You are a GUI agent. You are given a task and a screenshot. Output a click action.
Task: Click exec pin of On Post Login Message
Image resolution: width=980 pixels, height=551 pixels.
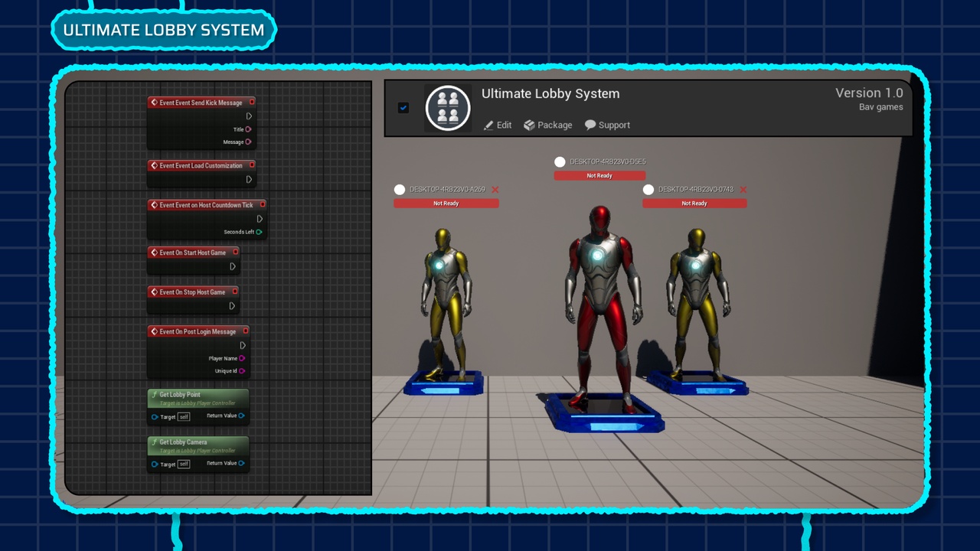tap(243, 346)
